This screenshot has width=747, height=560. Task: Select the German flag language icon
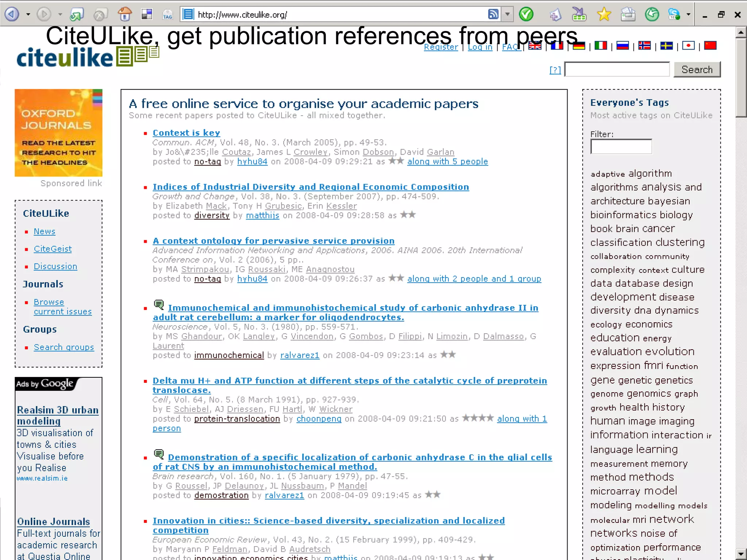[579, 46]
